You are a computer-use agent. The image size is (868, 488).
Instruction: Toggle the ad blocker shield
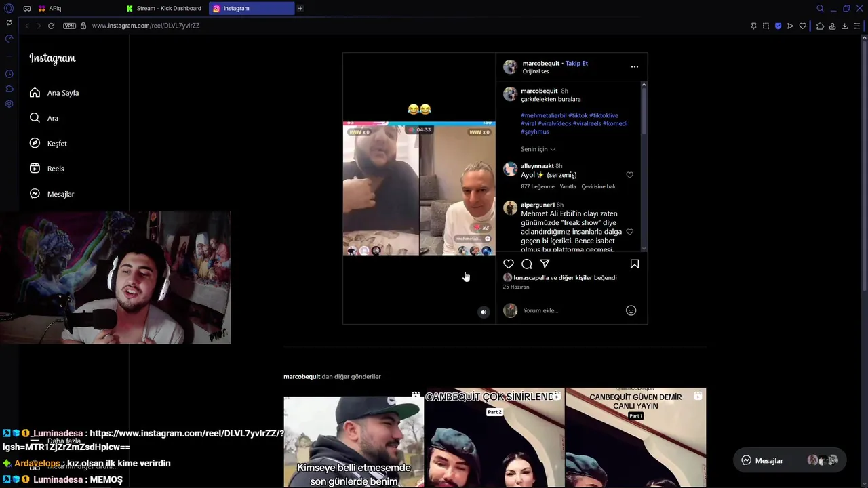[778, 26]
